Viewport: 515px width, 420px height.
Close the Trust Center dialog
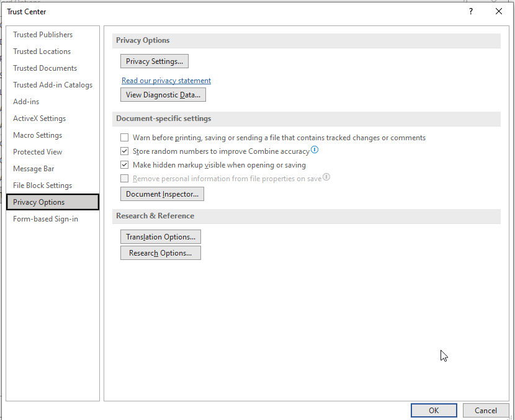[x=499, y=12]
